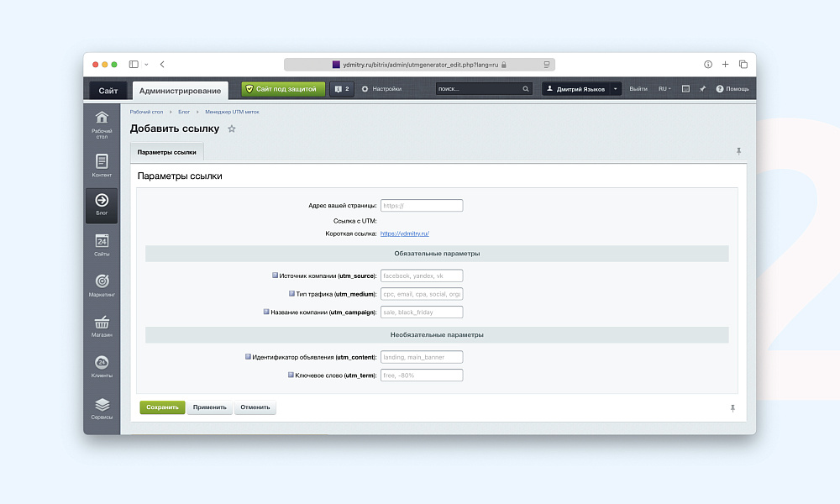Image resolution: width=840 pixels, height=504 pixels.
Task: Select the Маркетинг sidebar icon
Action: (x=102, y=285)
